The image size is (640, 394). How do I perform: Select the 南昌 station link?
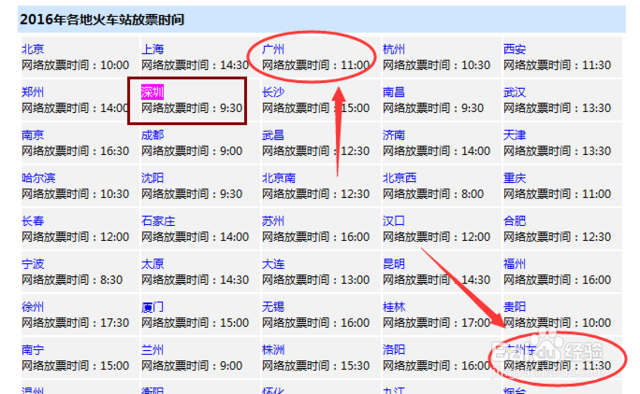point(394,92)
